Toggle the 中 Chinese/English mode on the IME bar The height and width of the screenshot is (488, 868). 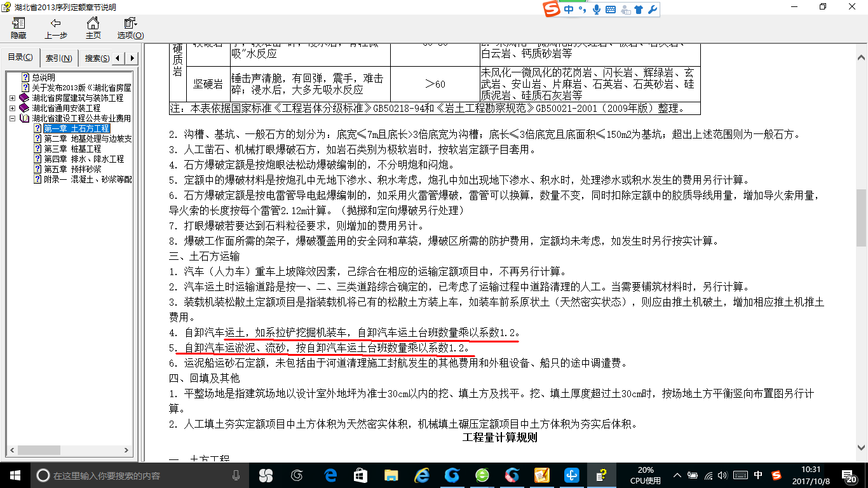pos(569,10)
